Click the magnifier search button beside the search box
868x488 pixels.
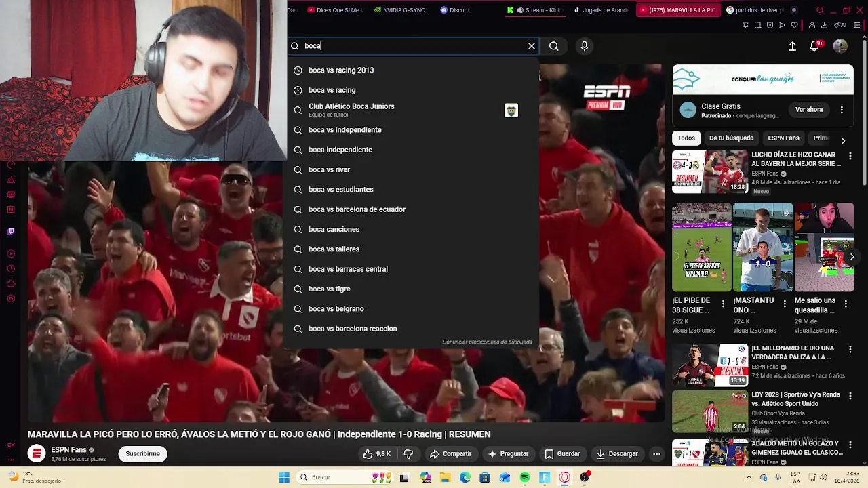click(x=554, y=46)
